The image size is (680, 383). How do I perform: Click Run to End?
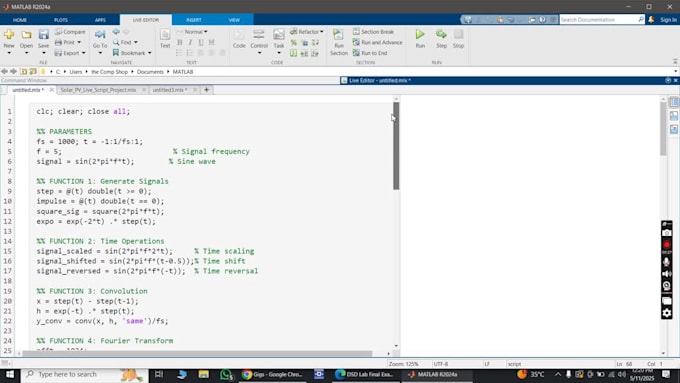370,53
